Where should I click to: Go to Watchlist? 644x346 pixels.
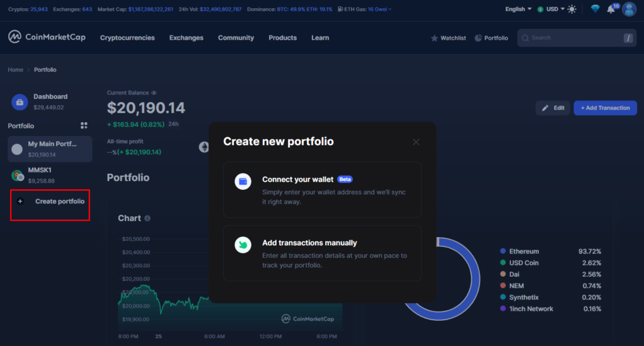[448, 38]
